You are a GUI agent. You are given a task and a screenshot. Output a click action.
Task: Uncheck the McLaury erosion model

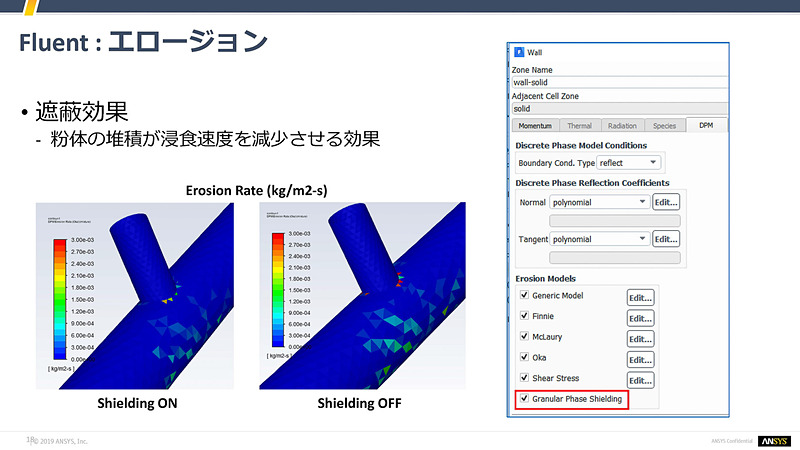click(524, 336)
